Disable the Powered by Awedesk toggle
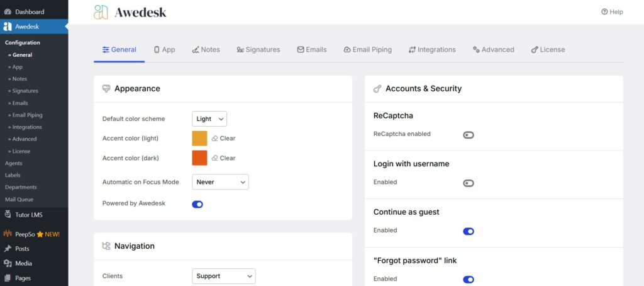The image size is (644, 286). [x=197, y=204]
